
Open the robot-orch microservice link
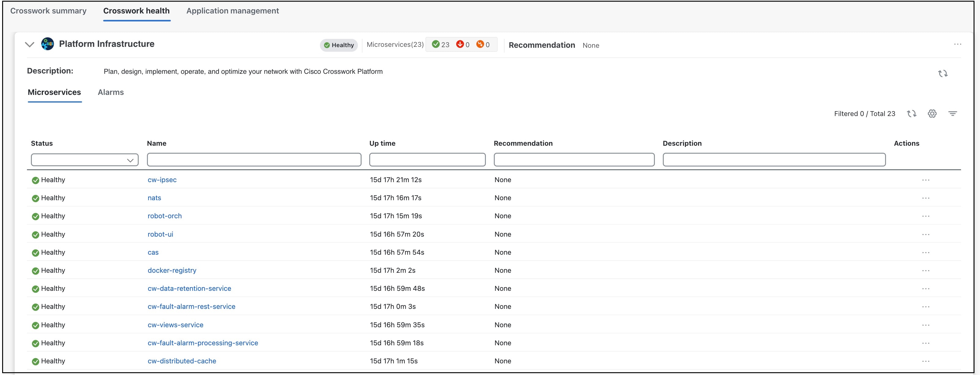pos(165,216)
